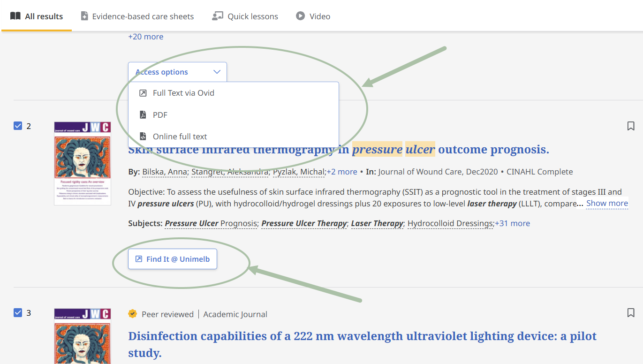
Task: Click the Peer reviewed badge icon
Action: tap(133, 314)
